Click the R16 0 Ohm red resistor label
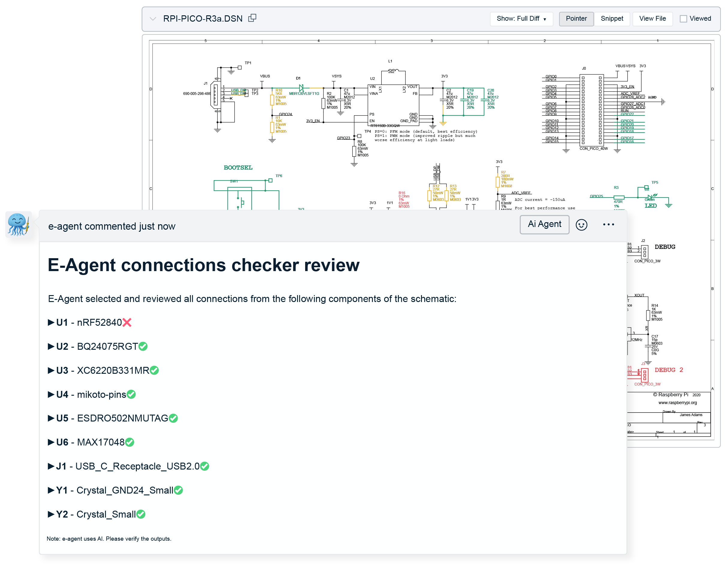This screenshot has width=728, height=568. (404, 199)
